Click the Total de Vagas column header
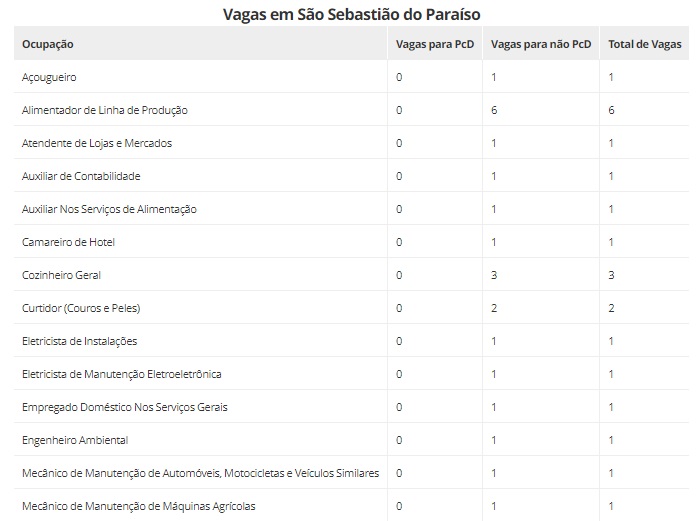698x521 pixels. 644,44
